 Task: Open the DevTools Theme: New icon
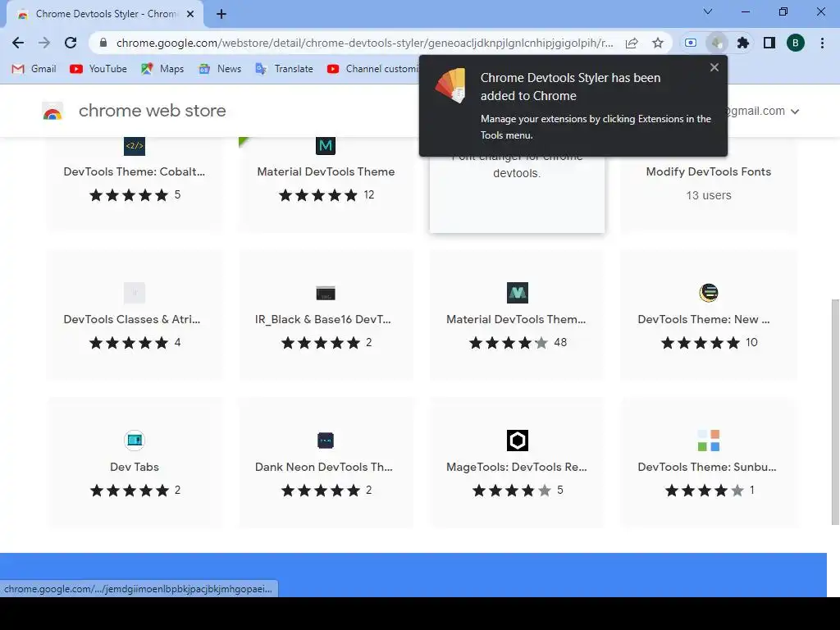click(x=709, y=293)
